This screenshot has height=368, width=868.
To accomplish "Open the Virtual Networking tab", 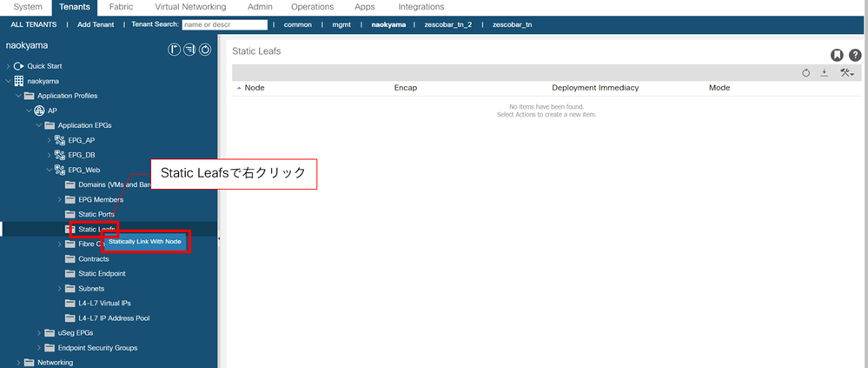I will click(x=190, y=7).
